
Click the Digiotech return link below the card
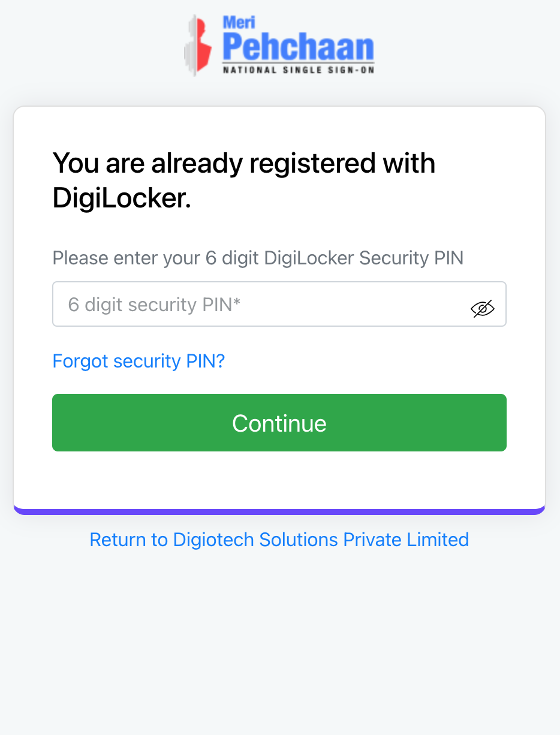[x=279, y=540]
